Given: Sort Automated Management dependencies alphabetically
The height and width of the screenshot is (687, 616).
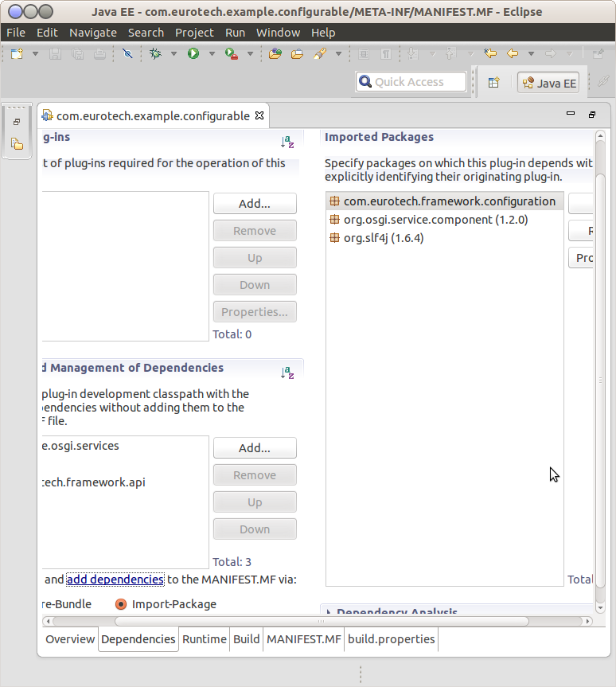Looking at the screenshot, I should [287, 373].
